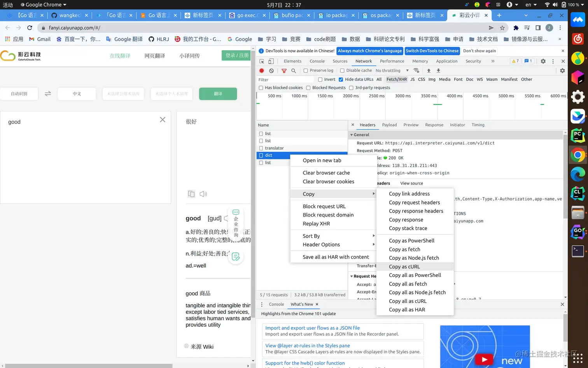Click the green 翻译 translate button

click(x=218, y=94)
